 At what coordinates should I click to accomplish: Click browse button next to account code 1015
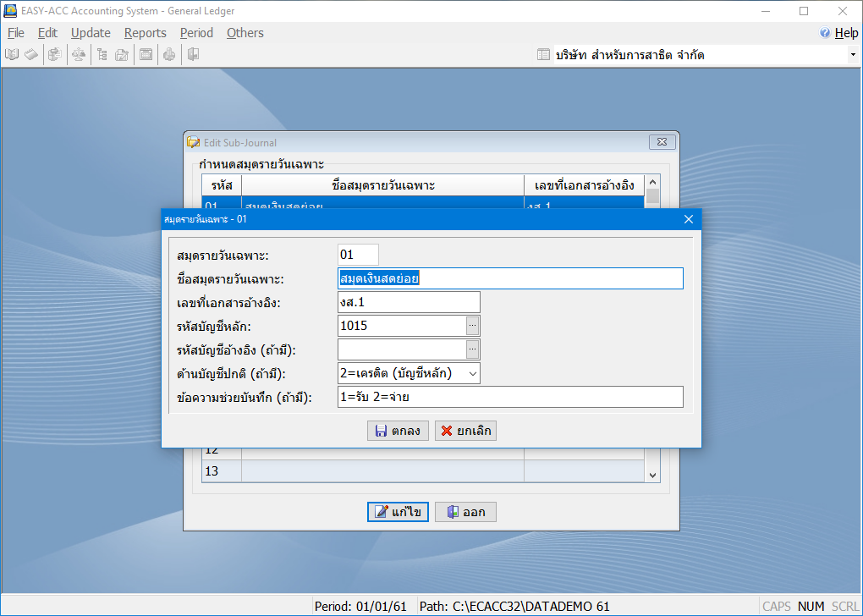pyautogui.click(x=473, y=325)
